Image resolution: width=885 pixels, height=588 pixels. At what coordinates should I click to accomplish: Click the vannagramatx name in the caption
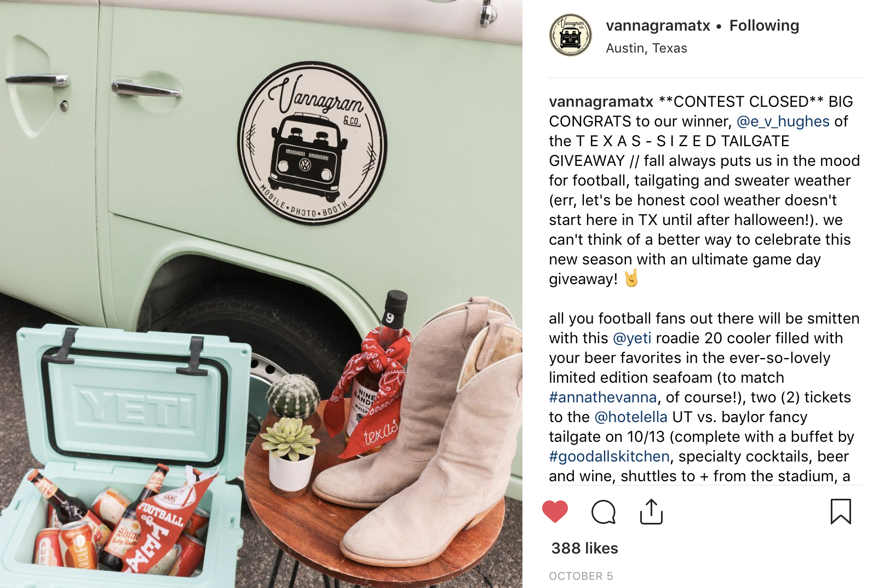[x=601, y=102]
